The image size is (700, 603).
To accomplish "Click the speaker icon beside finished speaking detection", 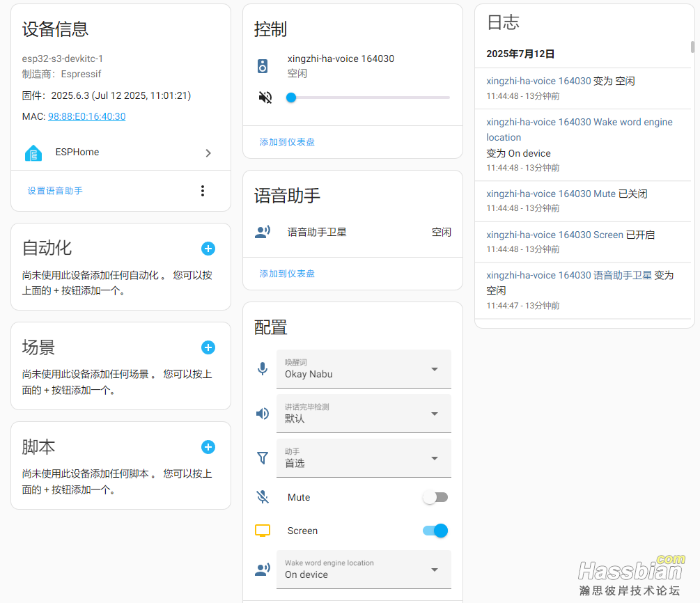I will tap(263, 414).
